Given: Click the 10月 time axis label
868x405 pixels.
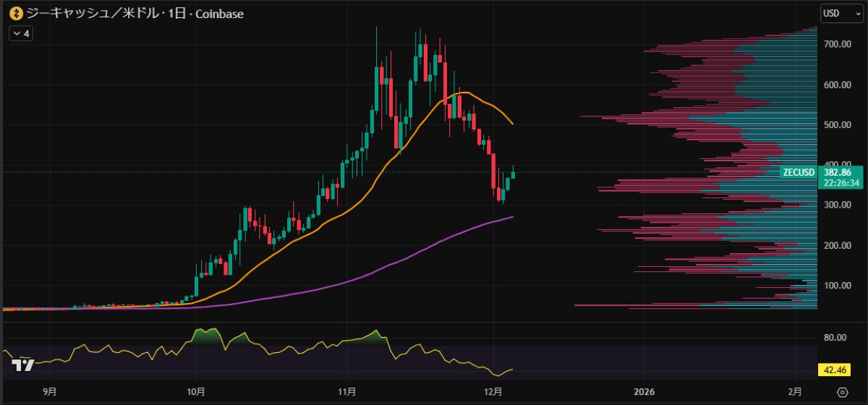Looking at the screenshot, I should coord(196,392).
